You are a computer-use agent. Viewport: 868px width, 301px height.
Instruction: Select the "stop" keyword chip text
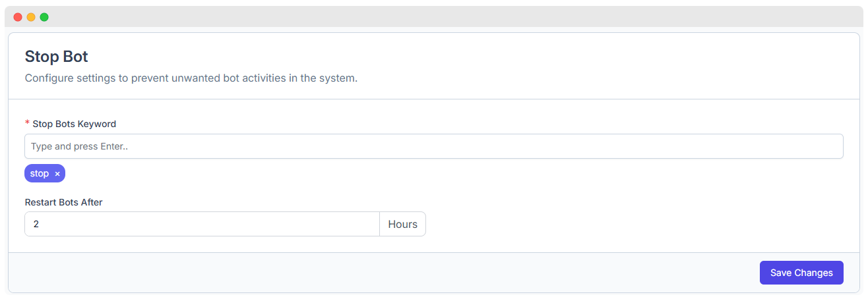40,174
